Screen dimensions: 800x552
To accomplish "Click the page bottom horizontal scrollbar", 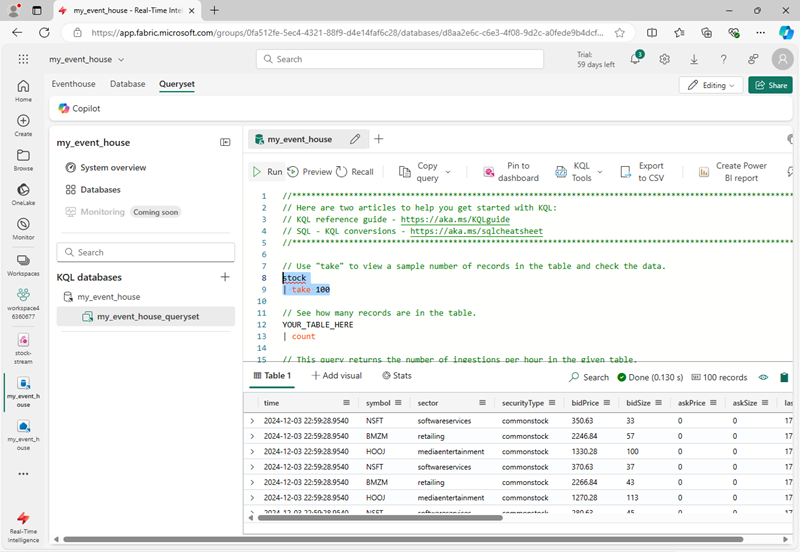I will (403, 539).
